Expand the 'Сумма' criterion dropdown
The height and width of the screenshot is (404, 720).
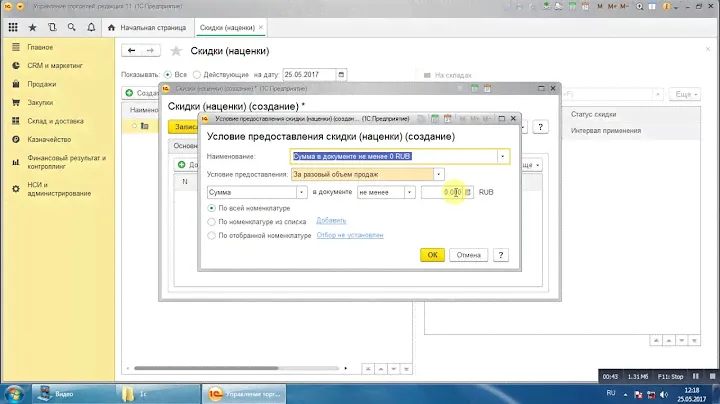coord(302,192)
